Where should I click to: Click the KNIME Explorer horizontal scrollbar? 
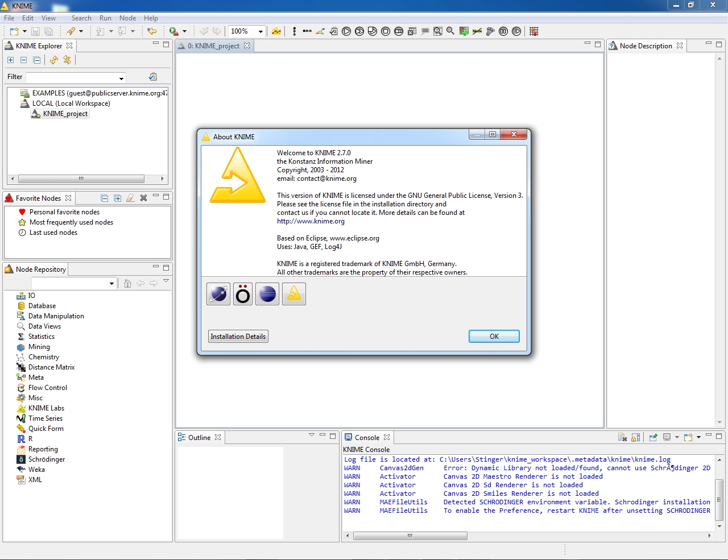point(81,179)
